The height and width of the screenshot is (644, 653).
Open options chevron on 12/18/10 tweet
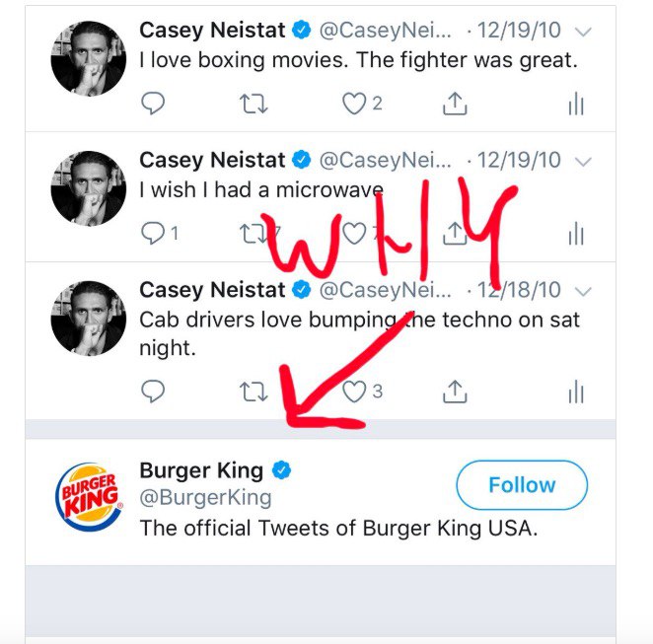point(583,291)
